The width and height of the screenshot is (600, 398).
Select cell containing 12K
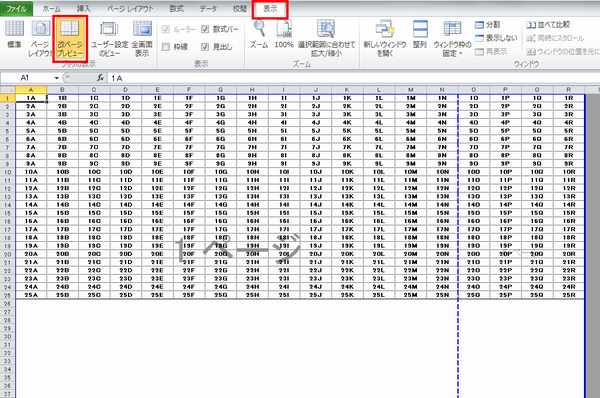pyautogui.click(x=347, y=188)
